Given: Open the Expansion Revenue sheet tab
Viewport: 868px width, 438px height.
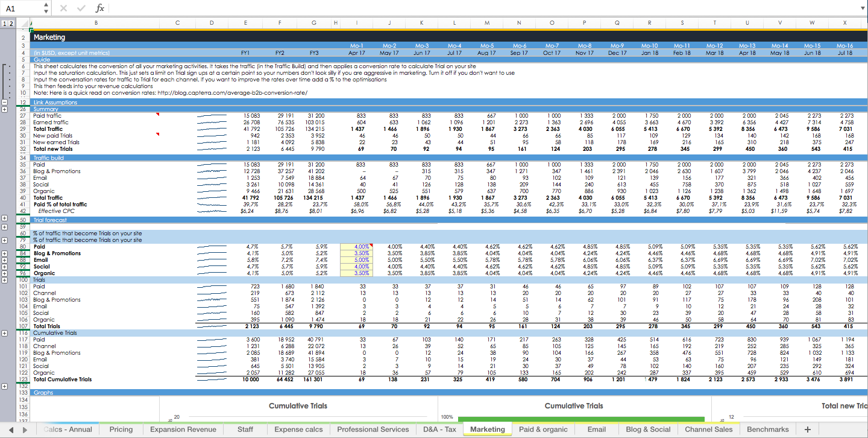Looking at the screenshot, I should [x=183, y=430].
